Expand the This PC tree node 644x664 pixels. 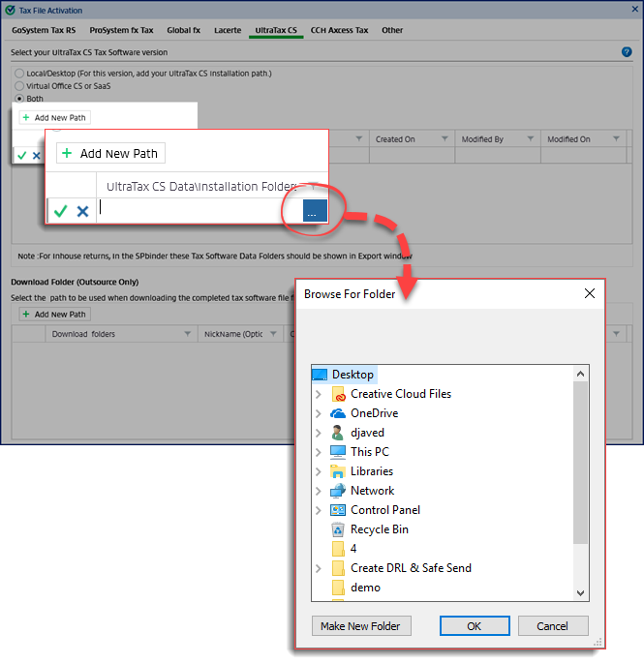[319, 452]
